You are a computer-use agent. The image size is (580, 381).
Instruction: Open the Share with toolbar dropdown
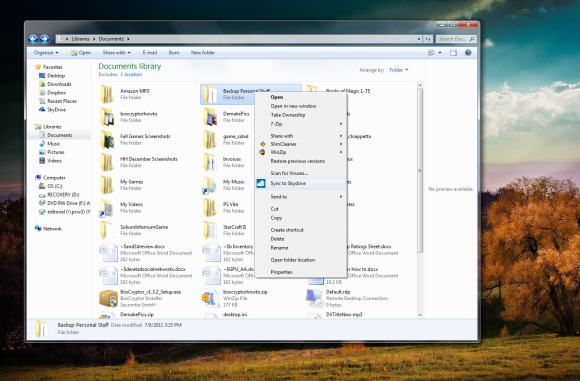[x=117, y=53]
